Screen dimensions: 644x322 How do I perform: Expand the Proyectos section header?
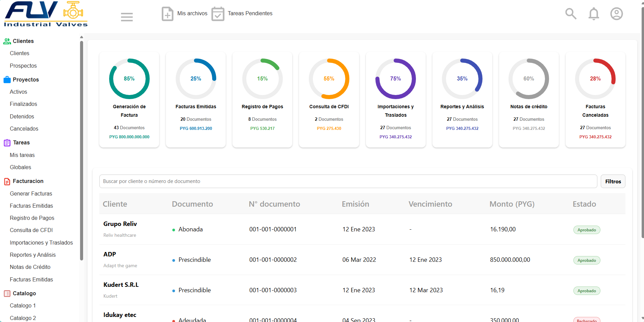pyautogui.click(x=26, y=79)
